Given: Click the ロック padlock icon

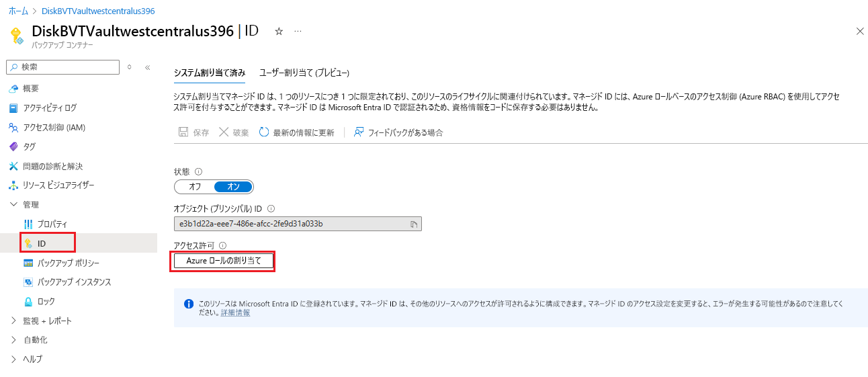Looking at the screenshot, I should pyautogui.click(x=28, y=302).
